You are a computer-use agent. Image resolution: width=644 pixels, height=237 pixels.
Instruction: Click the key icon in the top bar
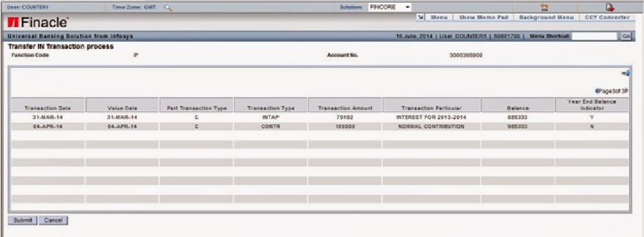click(545, 7)
